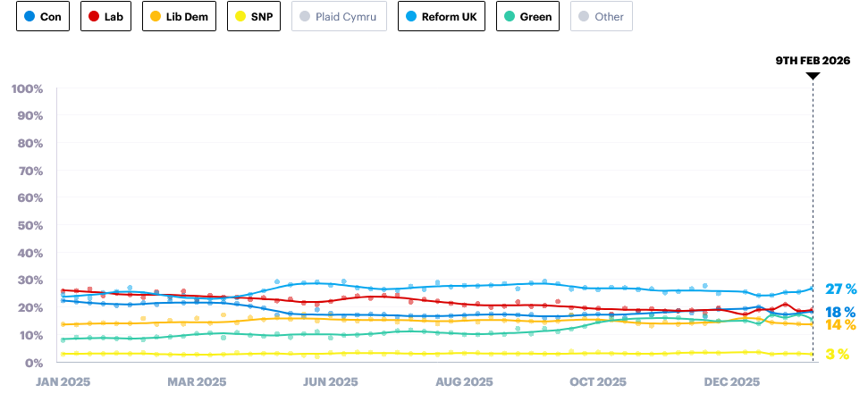Turn off the SNP series
868x402 pixels.
(254, 16)
